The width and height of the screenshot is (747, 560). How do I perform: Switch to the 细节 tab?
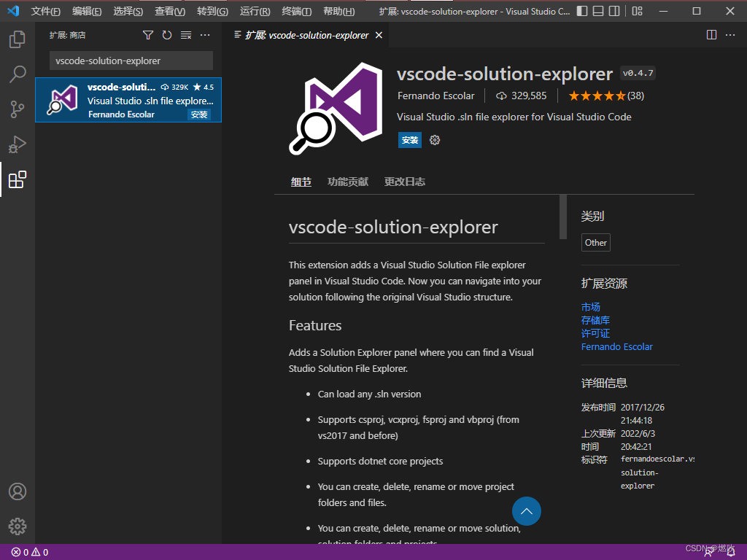(301, 182)
